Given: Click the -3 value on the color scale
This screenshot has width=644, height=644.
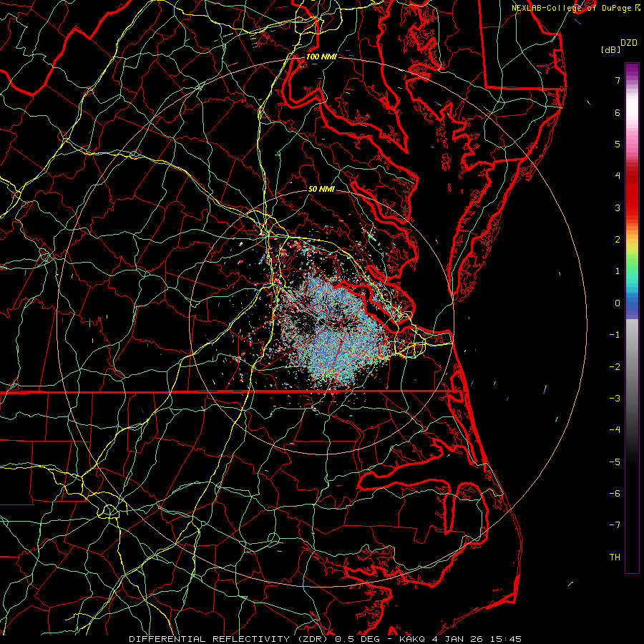Looking at the screenshot, I should 615,399.
